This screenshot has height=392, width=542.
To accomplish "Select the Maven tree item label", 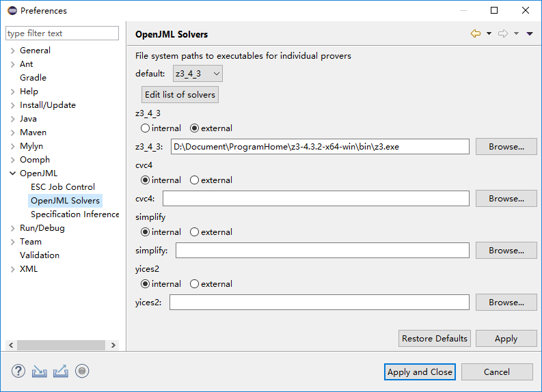I will pos(33,132).
